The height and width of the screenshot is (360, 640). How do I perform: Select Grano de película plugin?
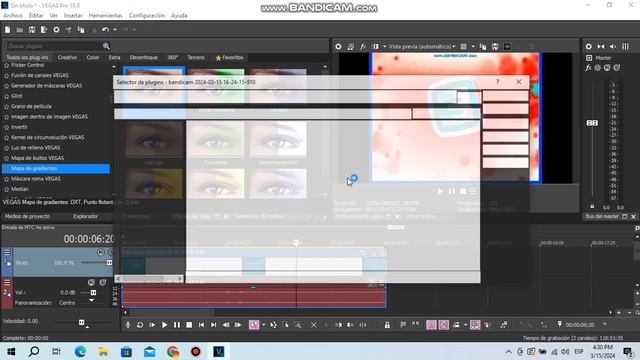[31, 106]
